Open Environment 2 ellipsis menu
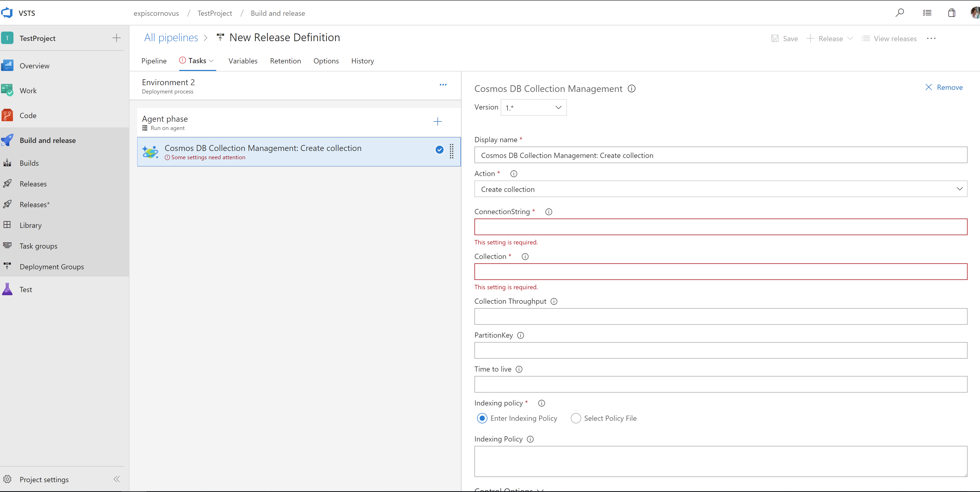 click(443, 85)
